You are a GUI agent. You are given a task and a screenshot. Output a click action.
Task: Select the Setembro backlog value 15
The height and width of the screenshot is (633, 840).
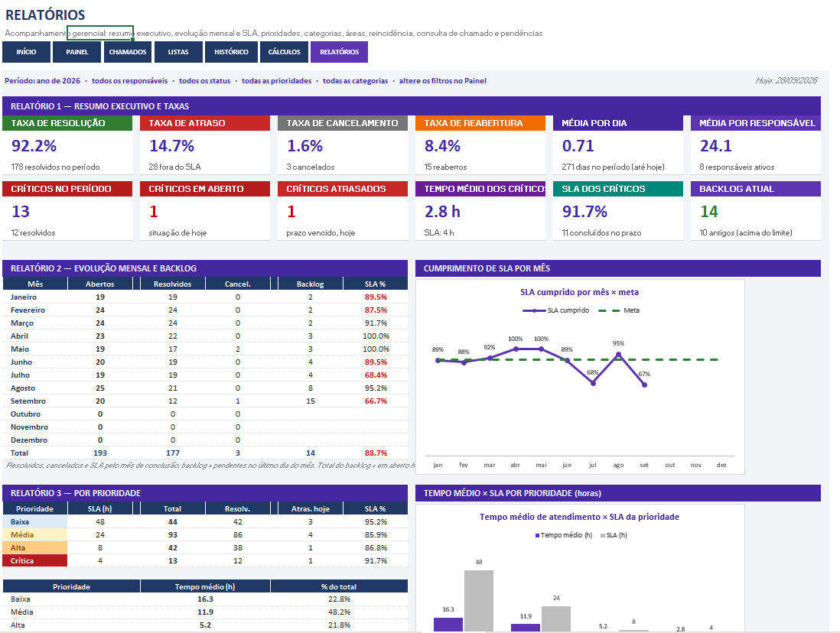311,401
